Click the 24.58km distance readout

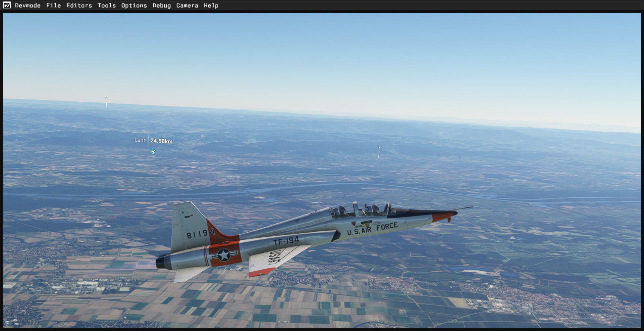tap(161, 141)
